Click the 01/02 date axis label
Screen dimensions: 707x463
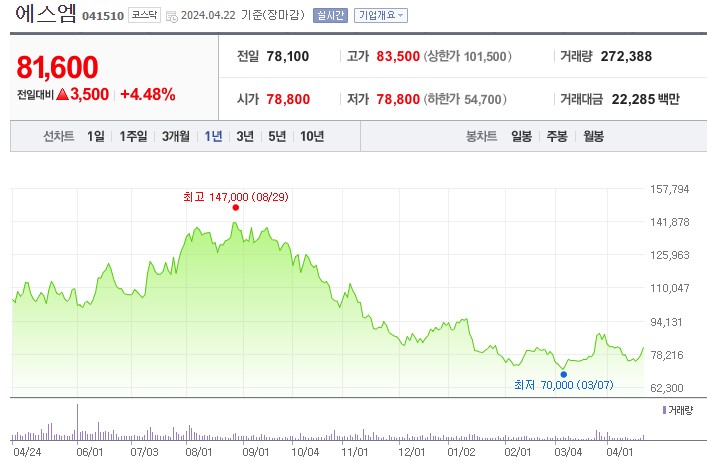click(x=461, y=452)
